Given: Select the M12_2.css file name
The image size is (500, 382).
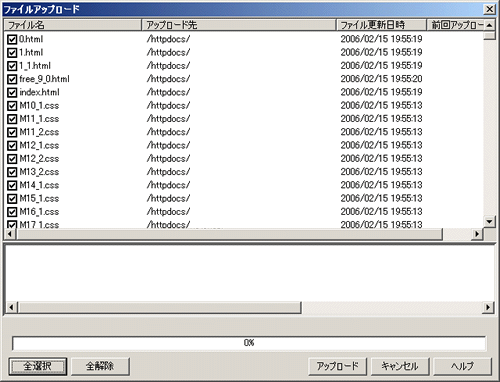Looking at the screenshot, I should (39, 159).
